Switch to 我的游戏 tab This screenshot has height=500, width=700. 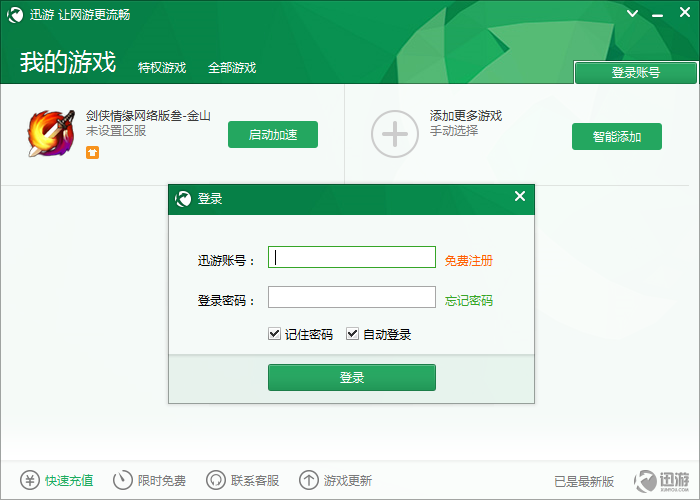click(67, 62)
